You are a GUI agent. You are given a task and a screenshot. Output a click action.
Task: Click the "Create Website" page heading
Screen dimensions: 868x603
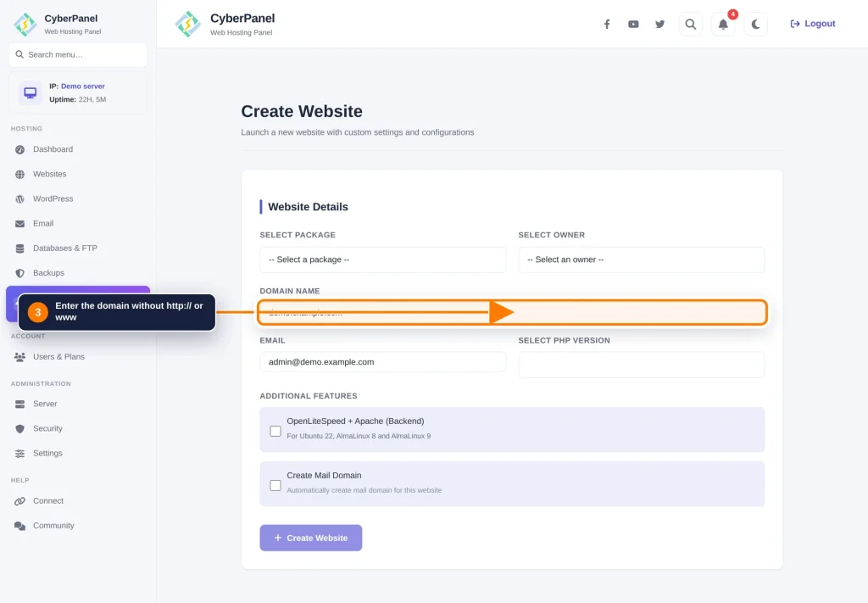pyautogui.click(x=302, y=111)
